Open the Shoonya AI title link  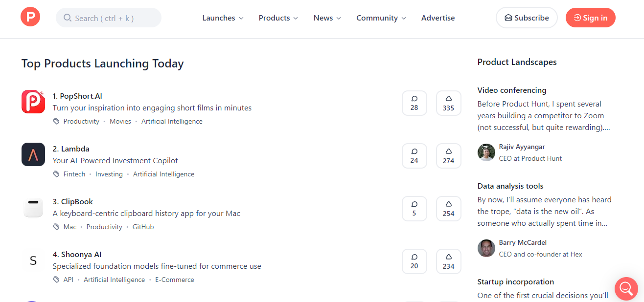pos(77,254)
